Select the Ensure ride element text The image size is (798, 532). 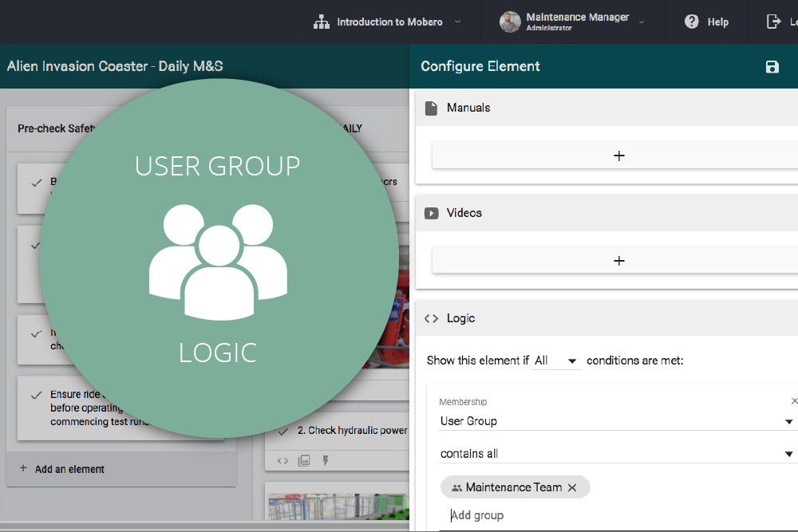tap(101, 408)
